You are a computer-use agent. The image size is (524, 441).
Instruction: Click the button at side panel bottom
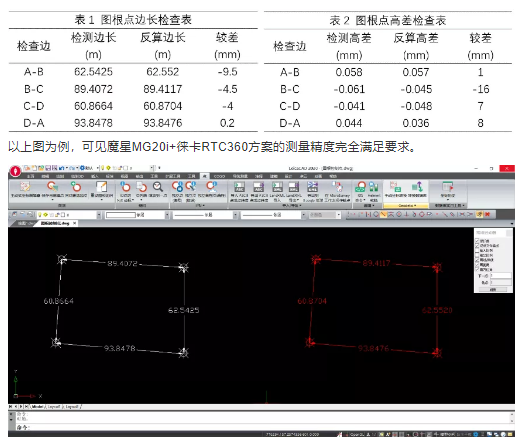tap(493, 290)
